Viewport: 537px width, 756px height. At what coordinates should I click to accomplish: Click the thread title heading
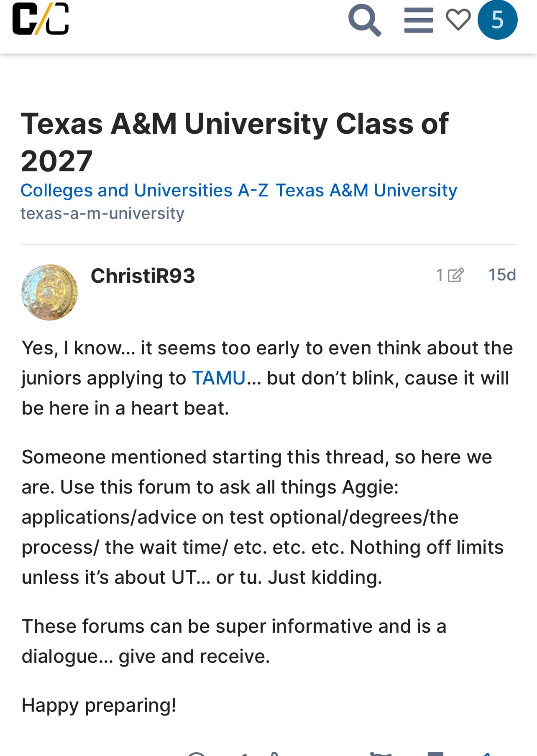click(234, 142)
